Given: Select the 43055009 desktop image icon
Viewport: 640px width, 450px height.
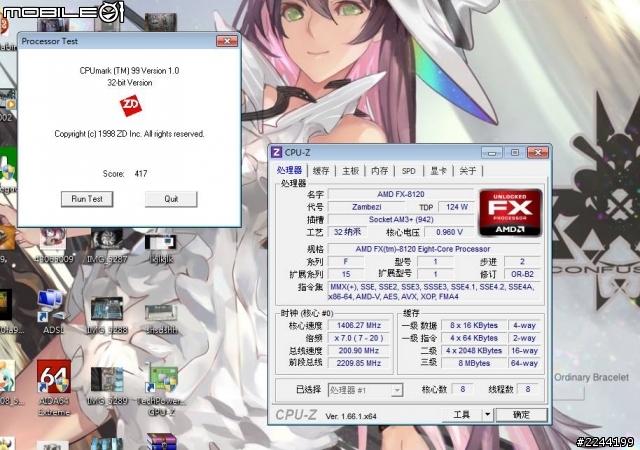Looking at the screenshot, I should [x=53, y=246].
